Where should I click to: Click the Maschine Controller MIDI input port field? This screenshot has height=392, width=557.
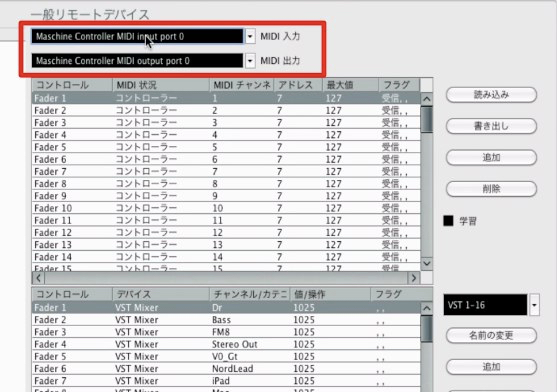point(137,36)
